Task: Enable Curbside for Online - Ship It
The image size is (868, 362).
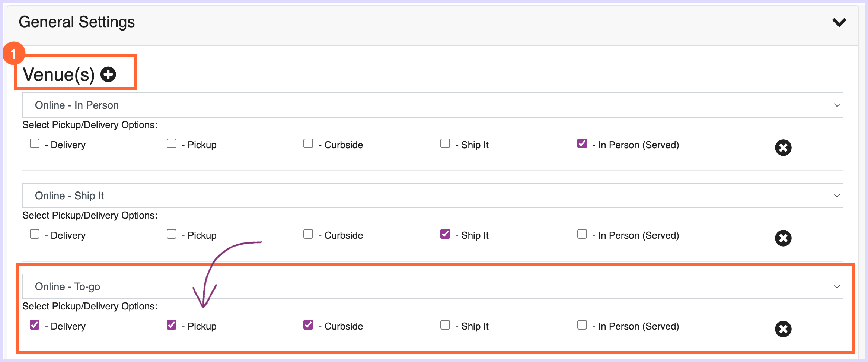Action: [308, 234]
